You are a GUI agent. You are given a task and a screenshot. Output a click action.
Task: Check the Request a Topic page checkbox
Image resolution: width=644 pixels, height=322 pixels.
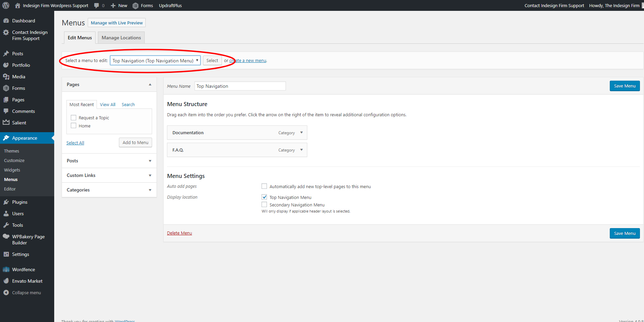pyautogui.click(x=74, y=118)
